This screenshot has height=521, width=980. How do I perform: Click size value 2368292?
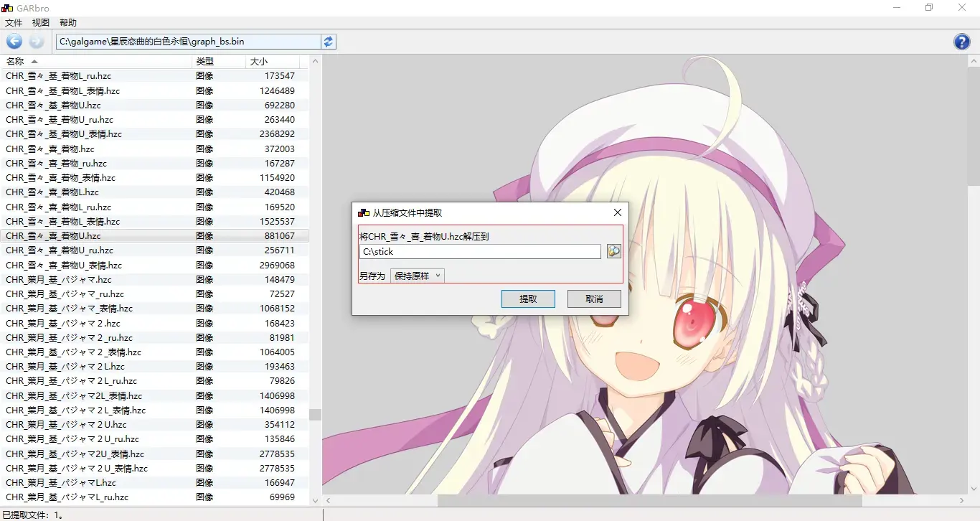(277, 133)
